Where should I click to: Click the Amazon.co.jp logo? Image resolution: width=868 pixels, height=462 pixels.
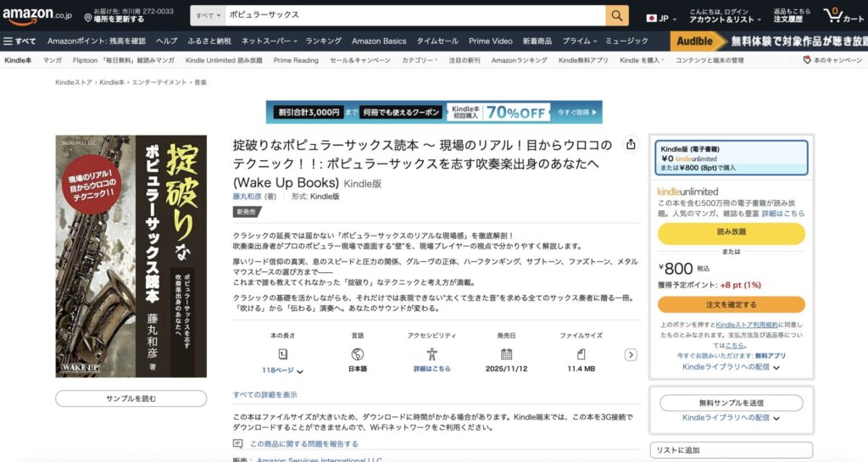pyautogui.click(x=34, y=14)
